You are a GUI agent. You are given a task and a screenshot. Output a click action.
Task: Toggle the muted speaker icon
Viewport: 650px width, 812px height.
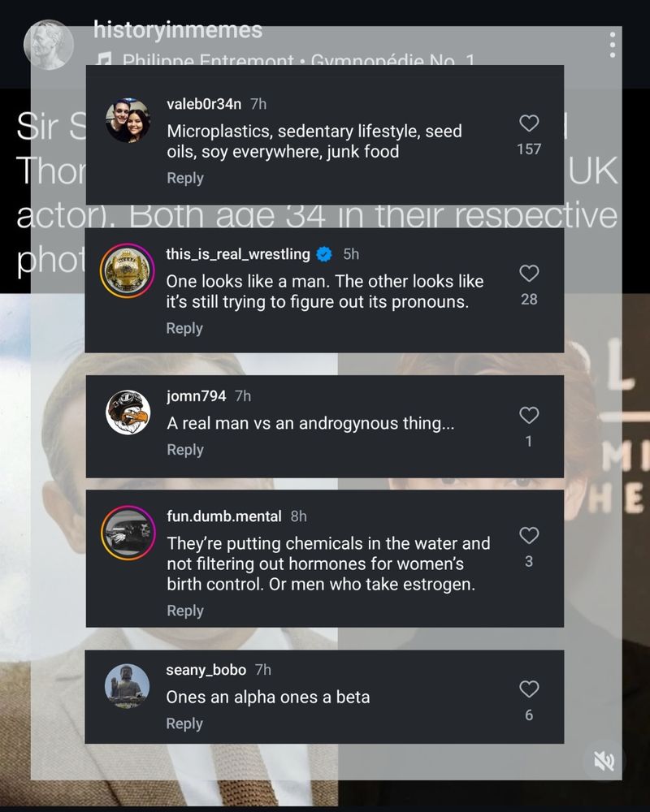[604, 762]
